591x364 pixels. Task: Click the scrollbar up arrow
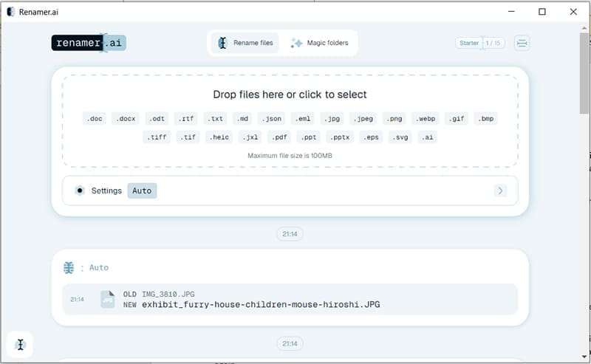pos(584,27)
